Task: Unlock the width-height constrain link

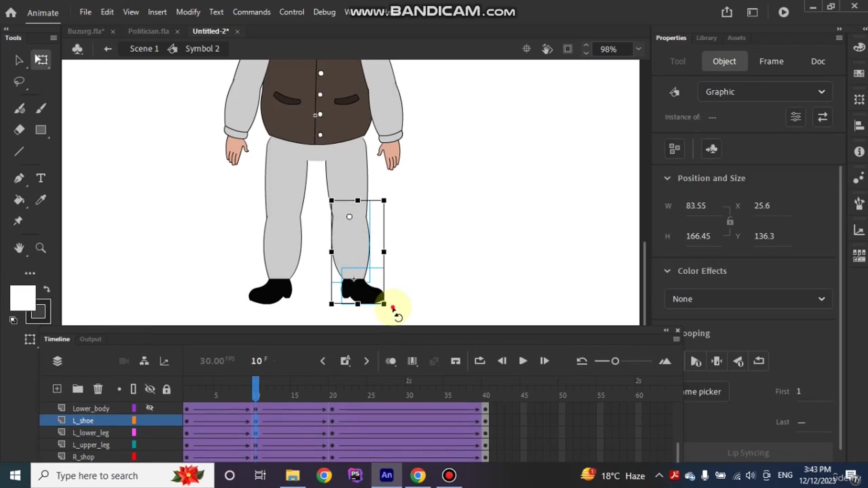Action: (x=729, y=221)
